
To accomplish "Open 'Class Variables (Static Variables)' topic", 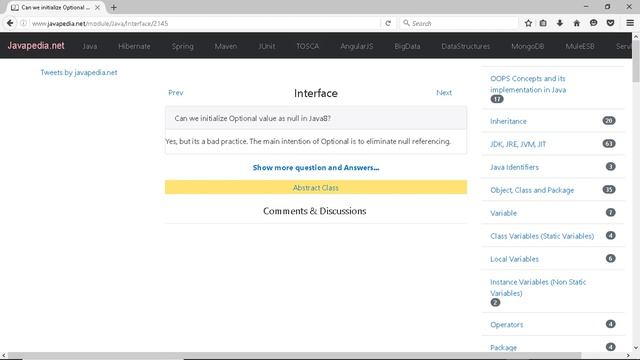I will [x=542, y=236].
